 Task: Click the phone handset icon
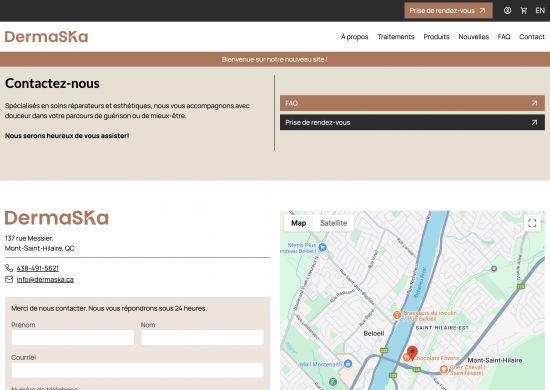(9, 268)
